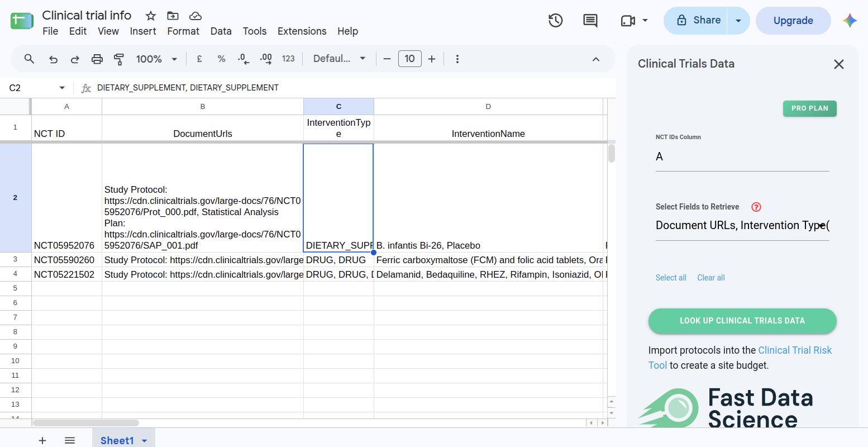Open the video call dropdown arrow

(645, 21)
